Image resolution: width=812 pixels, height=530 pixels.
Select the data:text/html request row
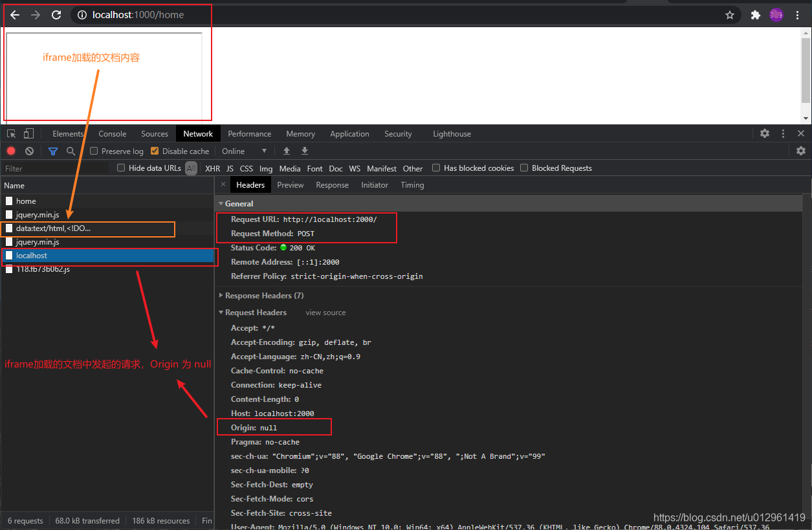[x=107, y=228]
